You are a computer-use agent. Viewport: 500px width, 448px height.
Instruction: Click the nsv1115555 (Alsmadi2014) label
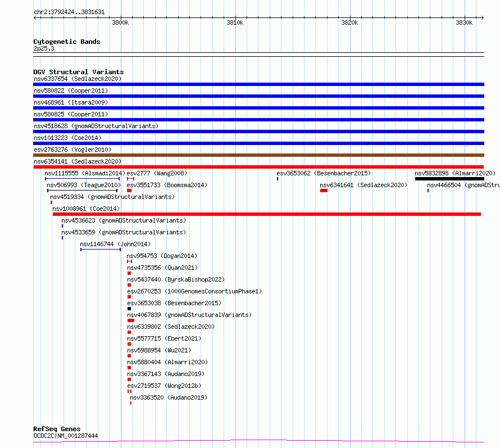pyautogui.click(x=85, y=173)
